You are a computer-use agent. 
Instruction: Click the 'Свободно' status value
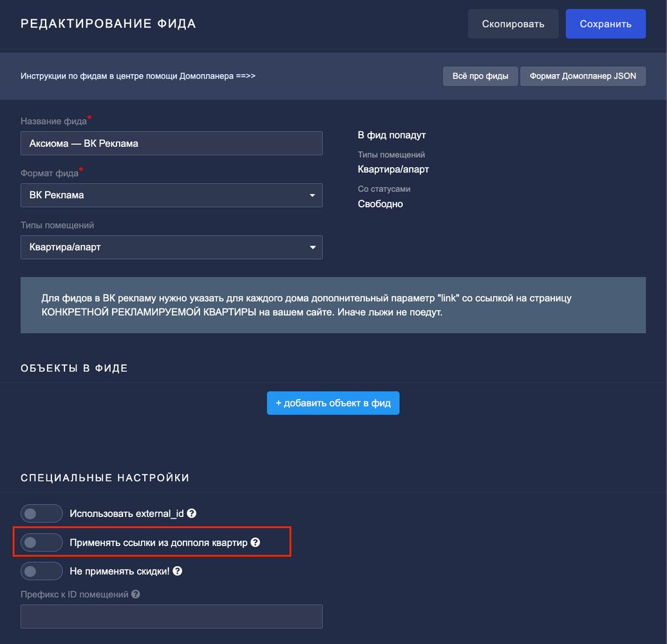380,204
